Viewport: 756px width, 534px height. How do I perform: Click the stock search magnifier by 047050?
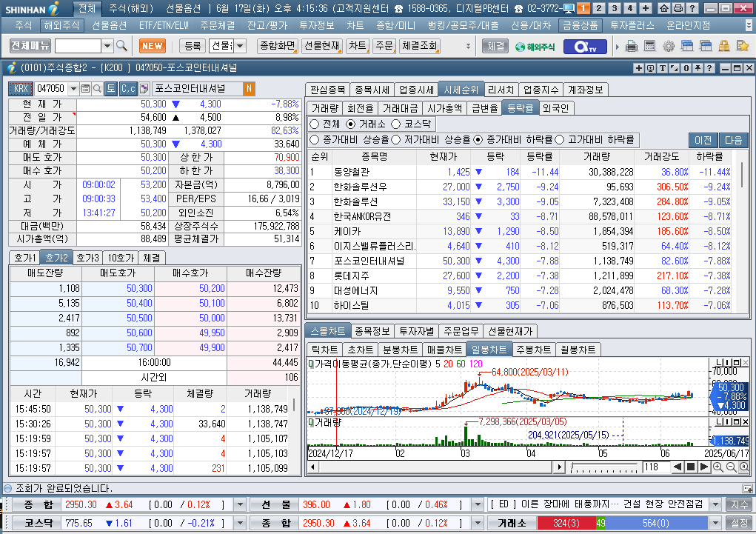(x=97, y=89)
